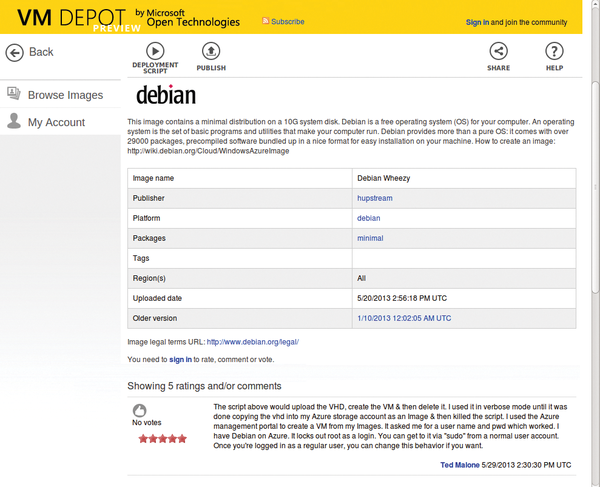600x487 pixels.
Task: Click the comment timestamp 5/29/2013 2:30:30 PM UTC
Action: pos(526,465)
